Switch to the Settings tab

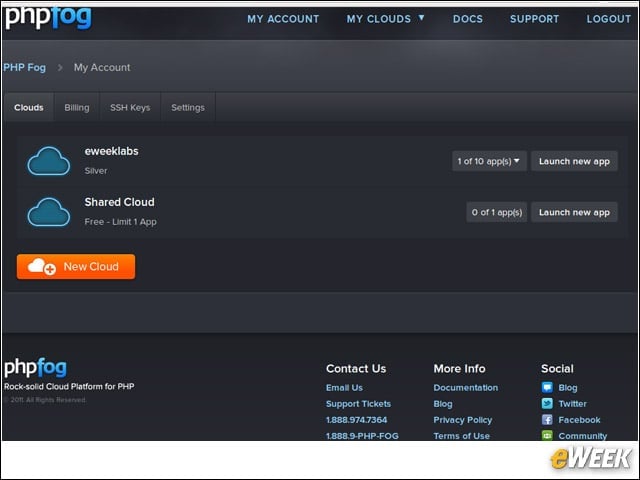click(x=188, y=107)
